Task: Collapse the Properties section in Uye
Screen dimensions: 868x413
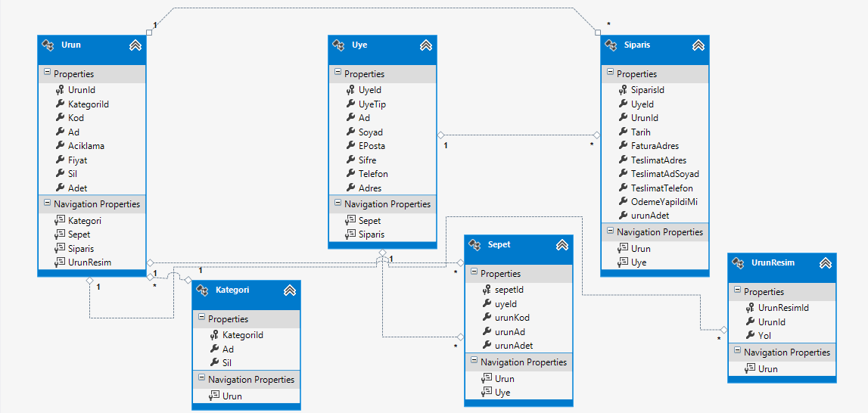Action: (336, 73)
